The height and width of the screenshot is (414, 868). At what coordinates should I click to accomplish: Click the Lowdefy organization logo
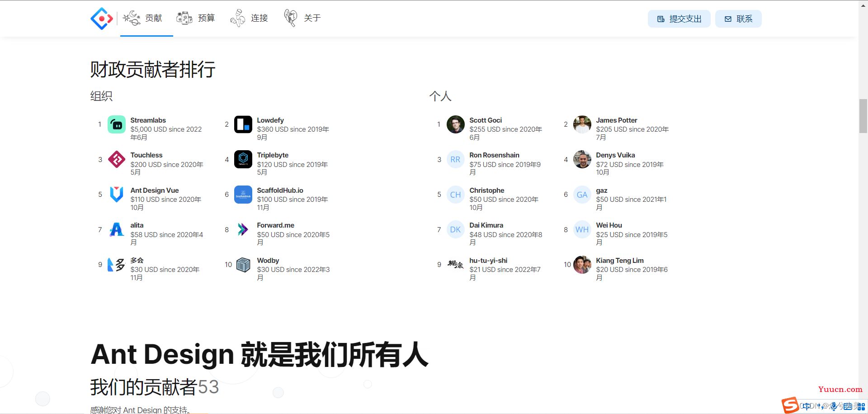pos(243,124)
